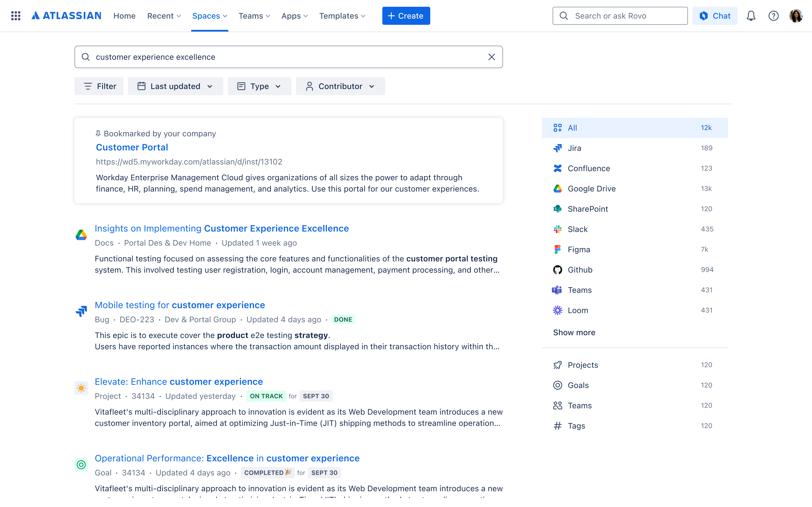Open the Github source via its icon
Screen dimensions: 812x507
tap(557, 270)
